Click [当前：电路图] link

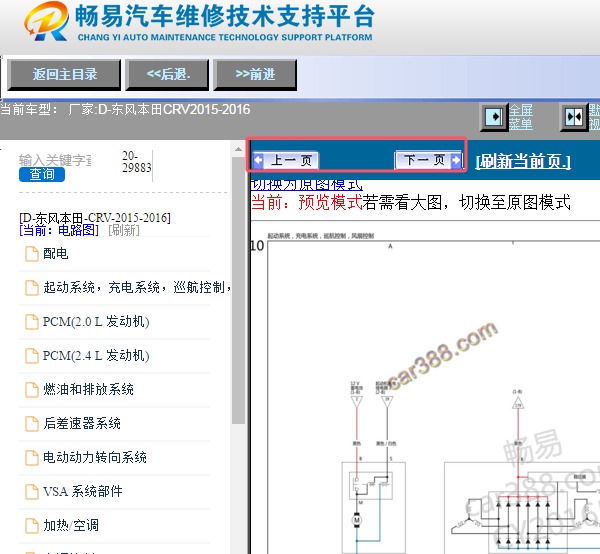point(59,230)
